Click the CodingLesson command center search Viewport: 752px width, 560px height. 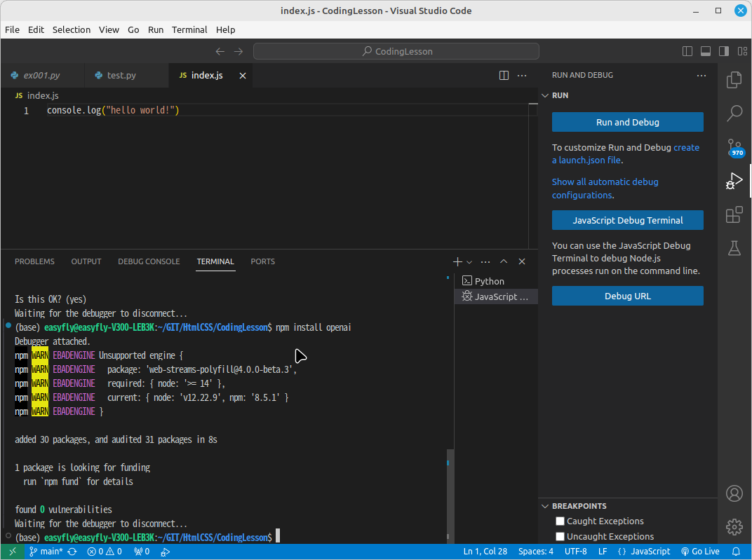coord(396,51)
